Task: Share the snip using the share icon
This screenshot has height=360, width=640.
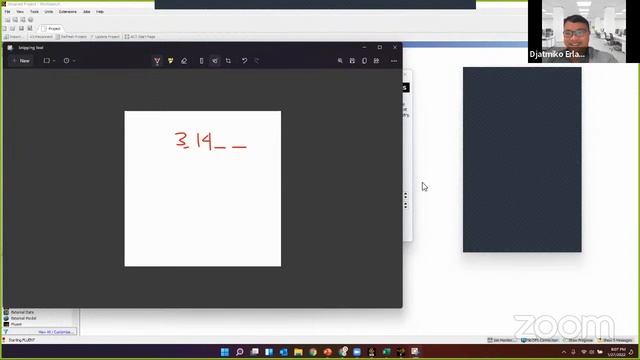Action: click(376, 61)
